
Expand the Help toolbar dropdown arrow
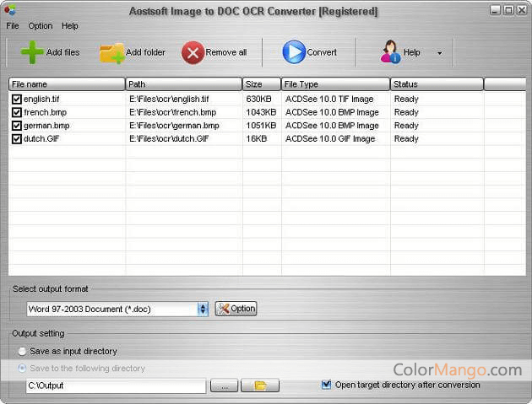pyautogui.click(x=440, y=53)
